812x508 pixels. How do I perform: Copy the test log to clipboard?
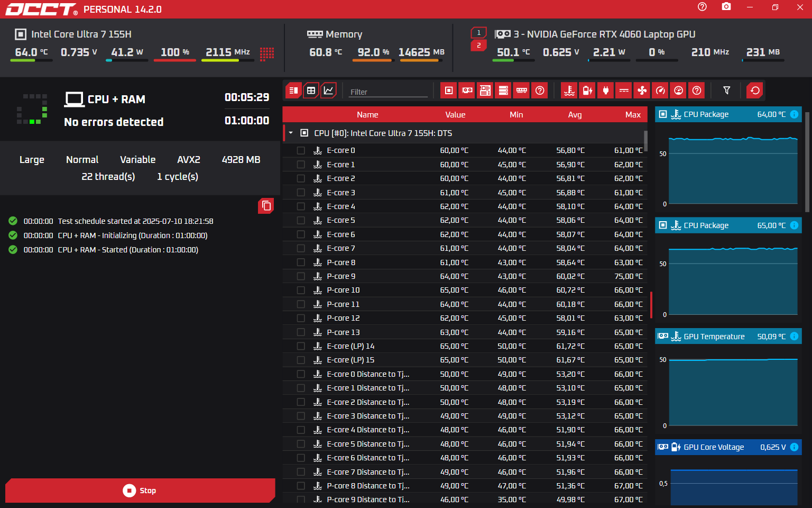(x=266, y=206)
